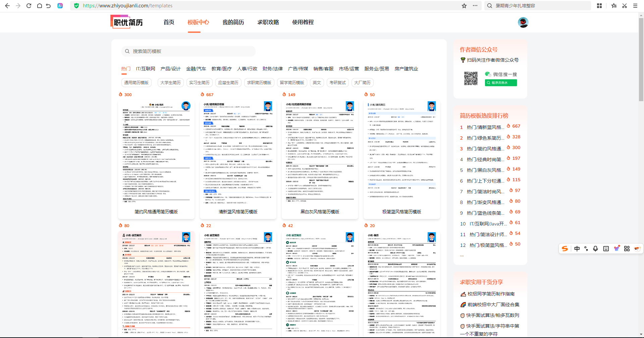Switch to the 首页 navigation tab
This screenshot has height=338, width=644.
click(169, 22)
